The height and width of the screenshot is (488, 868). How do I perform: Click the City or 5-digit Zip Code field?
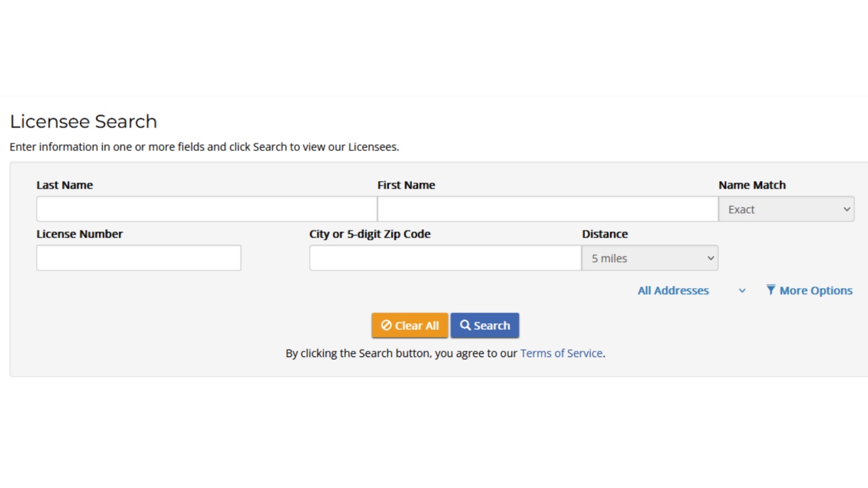pos(445,258)
